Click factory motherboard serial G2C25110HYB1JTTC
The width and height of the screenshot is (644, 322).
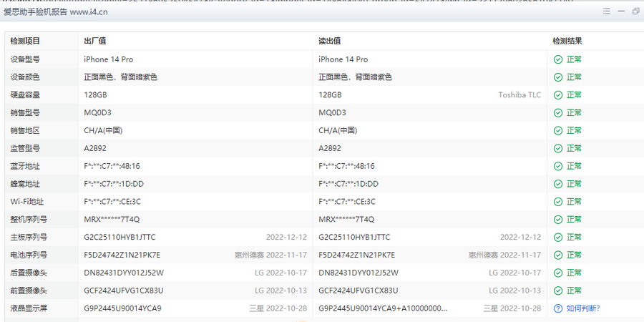click(119, 237)
